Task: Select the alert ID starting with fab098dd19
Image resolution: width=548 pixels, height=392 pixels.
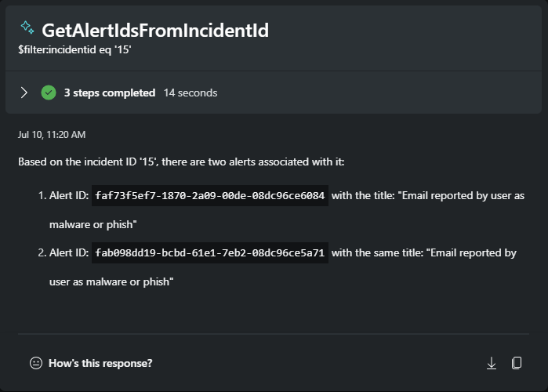Action: 209,253
